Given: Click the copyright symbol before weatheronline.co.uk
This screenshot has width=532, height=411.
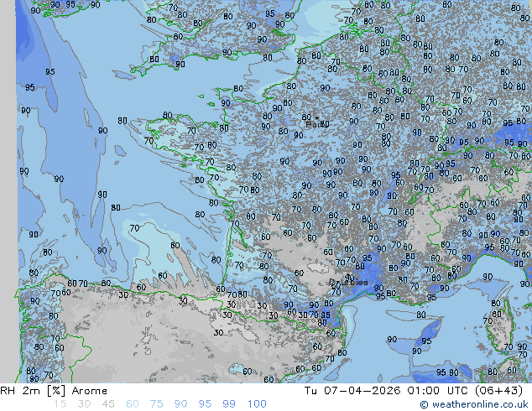Looking at the screenshot, I should (425, 404).
